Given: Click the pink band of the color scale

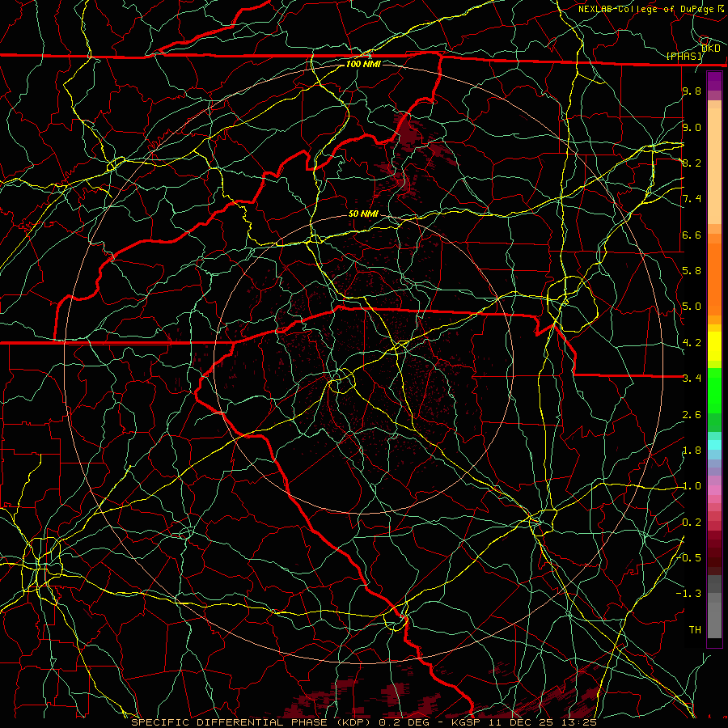Looking at the screenshot, I should coord(714,490).
